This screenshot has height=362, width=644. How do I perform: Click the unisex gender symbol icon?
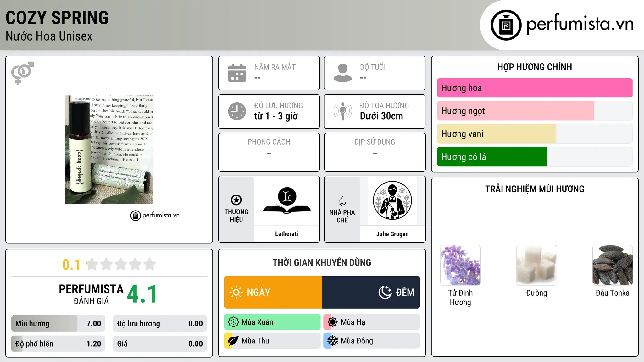pyautogui.click(x=22, y=73)
